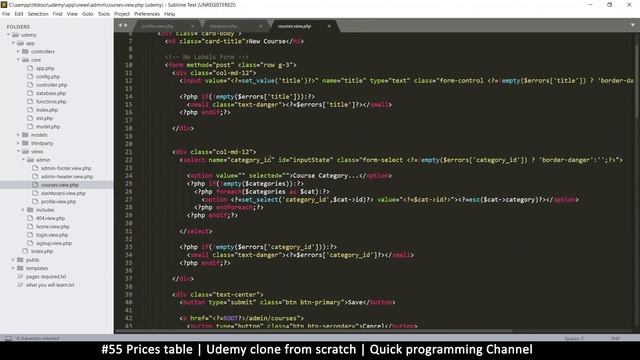Click the controller.php file icon
The height and width of the screenshot is (360, 640).
(x=30, y=85)
